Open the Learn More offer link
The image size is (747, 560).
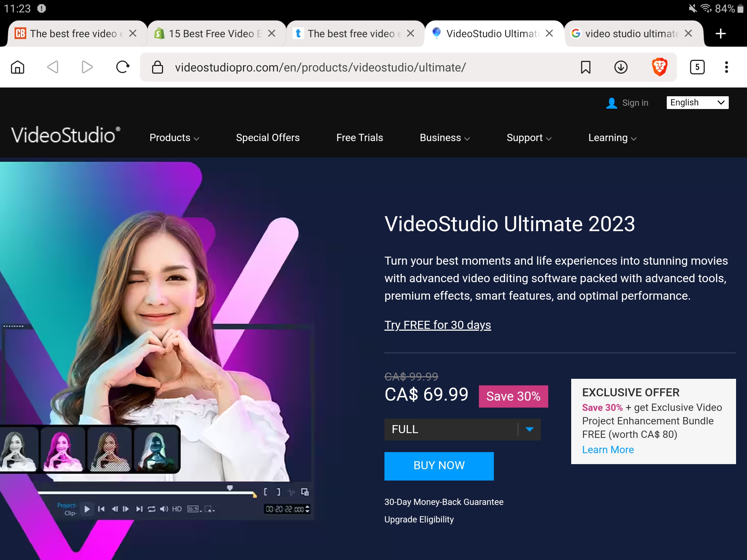pyautogui.click(x=608, y=450)
